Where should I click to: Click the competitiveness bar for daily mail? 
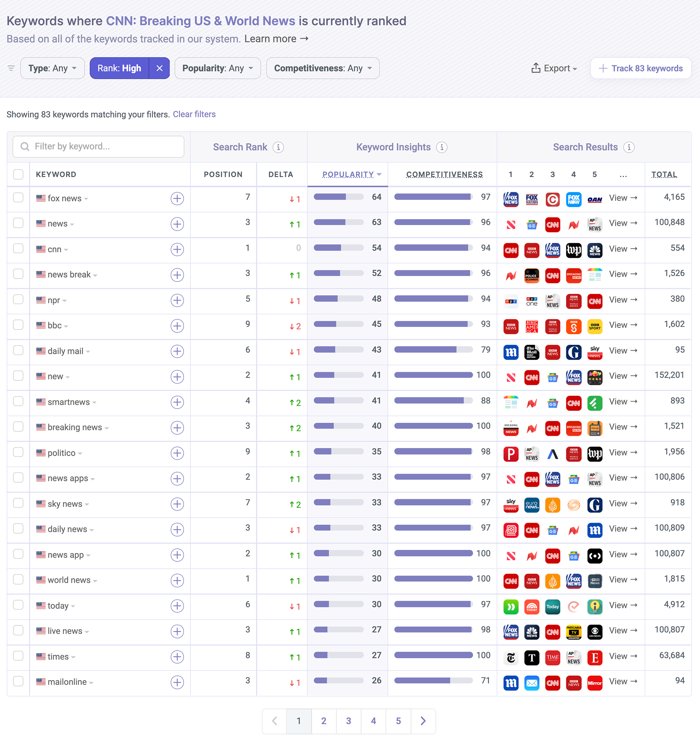click(x=434, y=350)
